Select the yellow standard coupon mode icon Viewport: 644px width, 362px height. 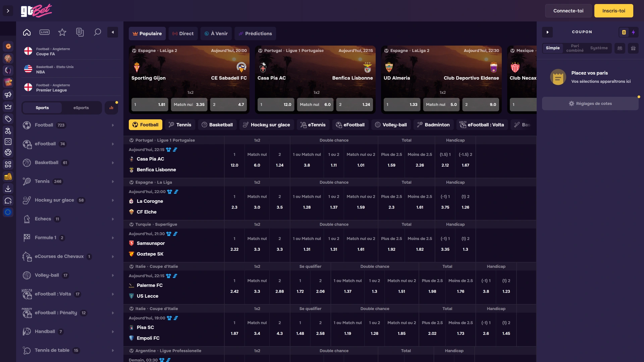coord(624,32)
